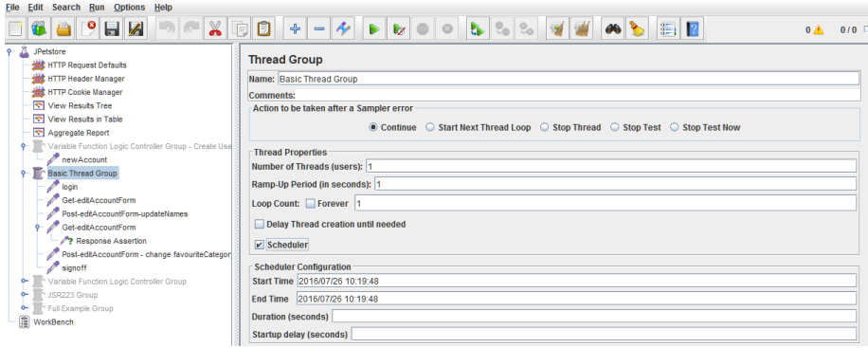Viewport: 868px width, 348px height.
Task: Paste using the clipboard toolbar icon
Action: (x=264, y=28)
